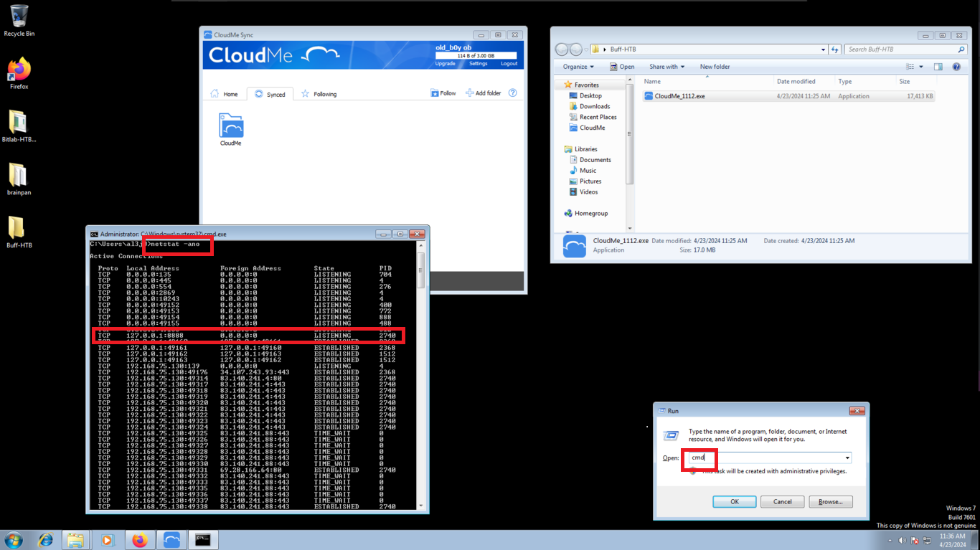Switch to the Home tab in CloudMe

click(x=224, y=94)
